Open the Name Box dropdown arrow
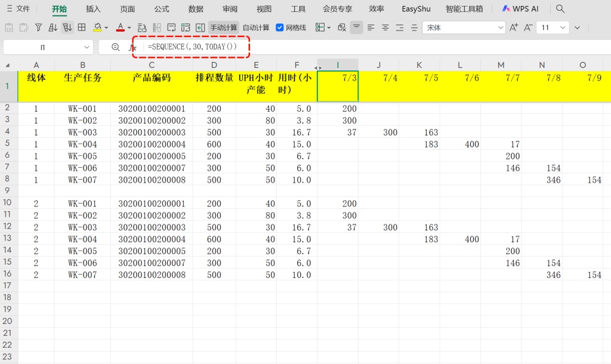 pyautogui.click(x=87, y=47)
